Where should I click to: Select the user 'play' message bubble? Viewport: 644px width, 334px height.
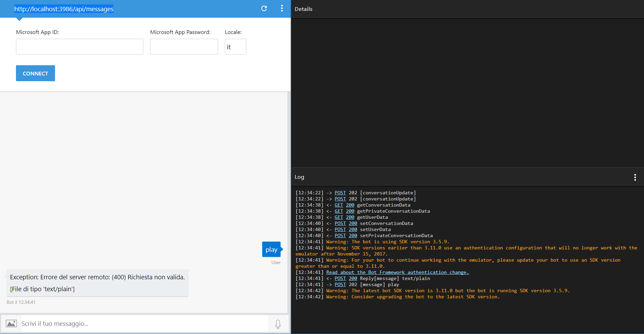(x=271, y=249)
